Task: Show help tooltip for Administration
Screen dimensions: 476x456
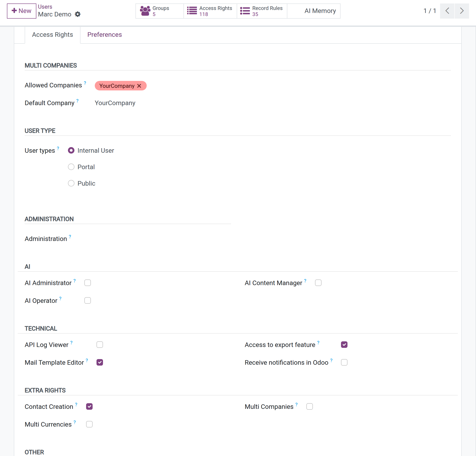Action: 70,236
